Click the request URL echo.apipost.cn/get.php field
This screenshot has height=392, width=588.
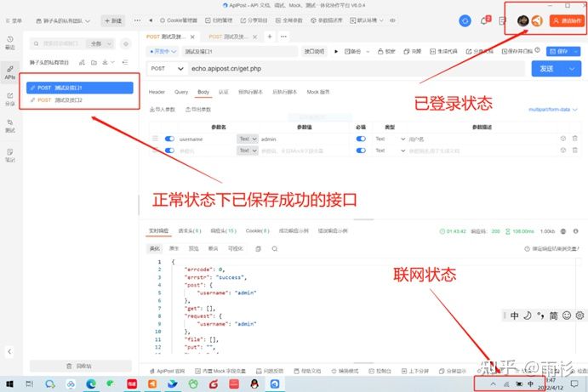(357, 69)
